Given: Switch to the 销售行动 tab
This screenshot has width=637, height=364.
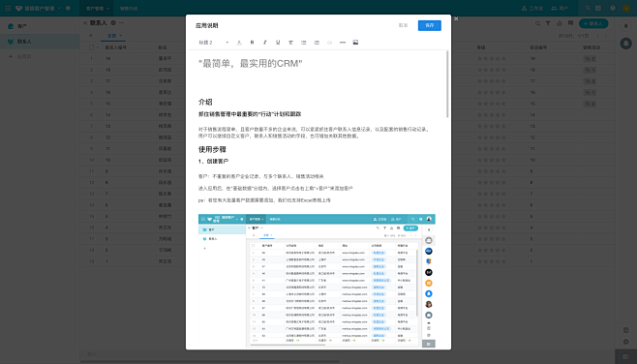Looking at the screenshot, I should click(129, 8).
